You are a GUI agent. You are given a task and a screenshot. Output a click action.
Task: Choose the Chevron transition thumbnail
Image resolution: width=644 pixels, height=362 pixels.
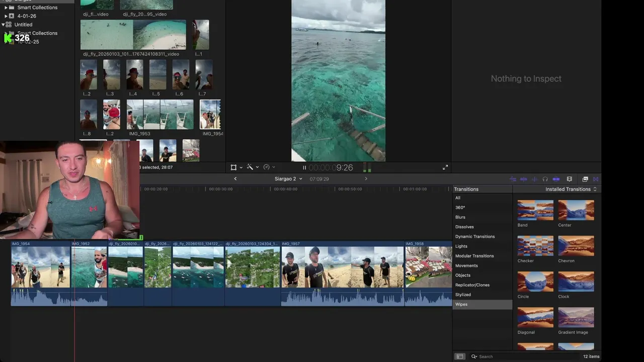click(576, 246)
